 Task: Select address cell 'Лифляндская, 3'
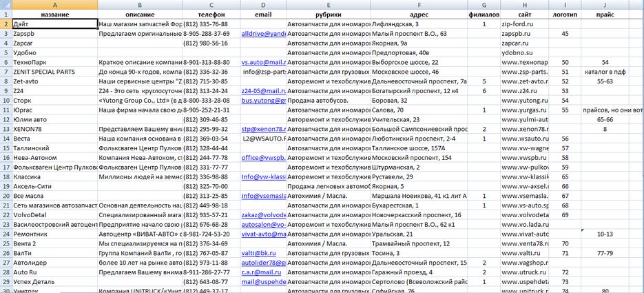click(419, 24)
